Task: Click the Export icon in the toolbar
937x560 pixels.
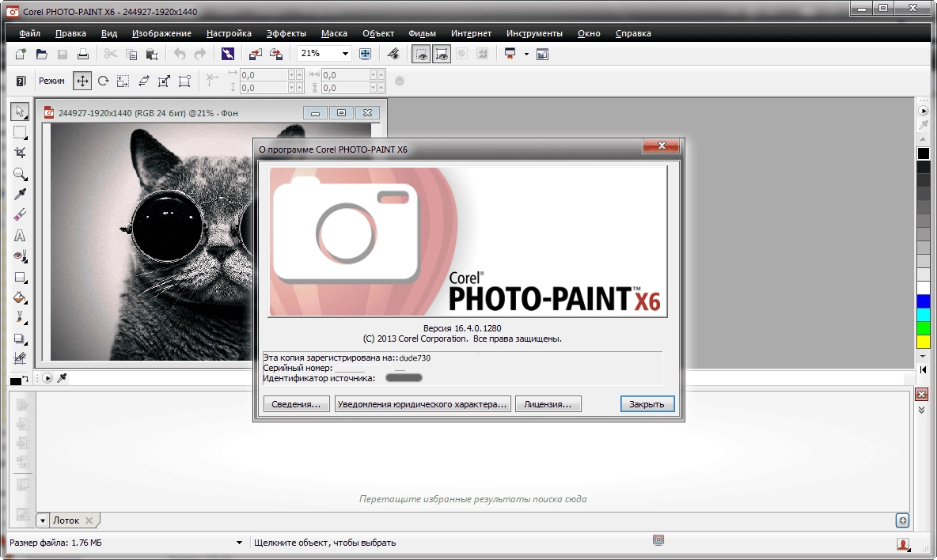Action: (x=275, y=55)
